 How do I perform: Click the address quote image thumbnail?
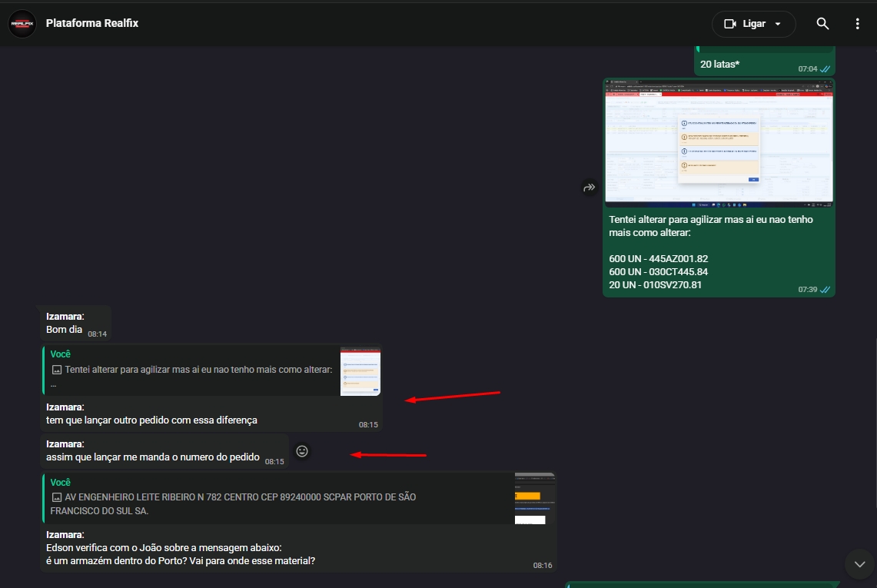pos(534,498)
